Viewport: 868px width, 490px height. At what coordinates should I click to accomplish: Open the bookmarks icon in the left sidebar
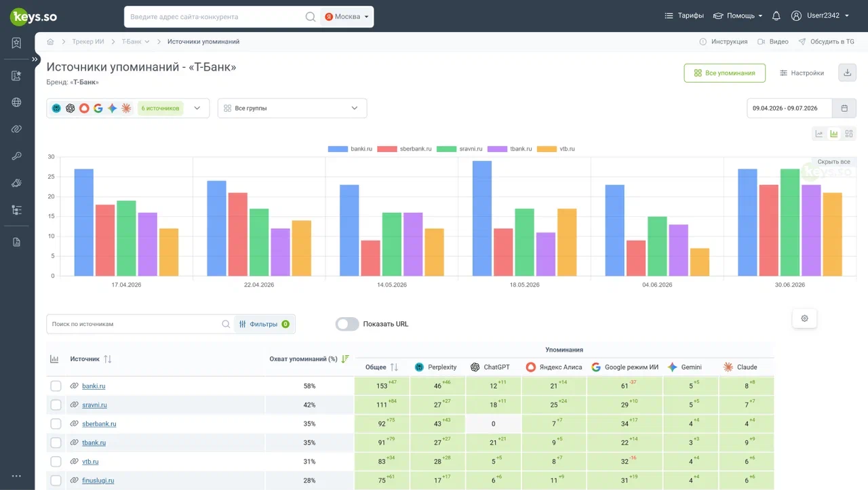point(16,43)
